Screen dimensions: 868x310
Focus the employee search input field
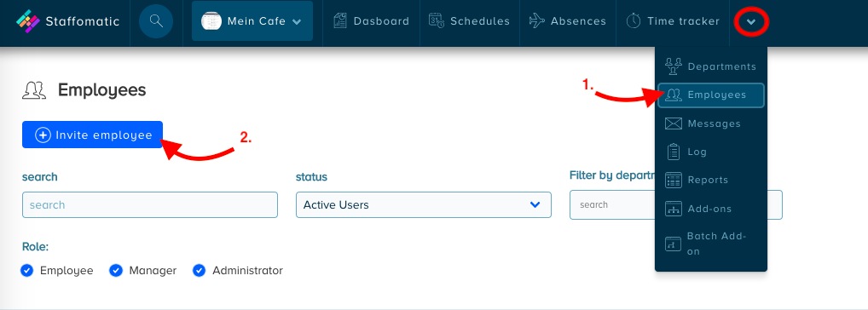pos(150,205)
